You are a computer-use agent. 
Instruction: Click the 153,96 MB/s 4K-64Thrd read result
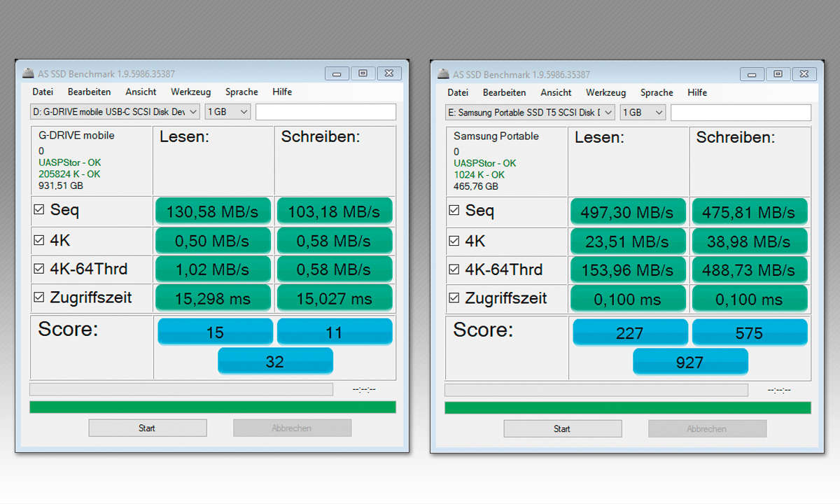[x=628, y=269]
